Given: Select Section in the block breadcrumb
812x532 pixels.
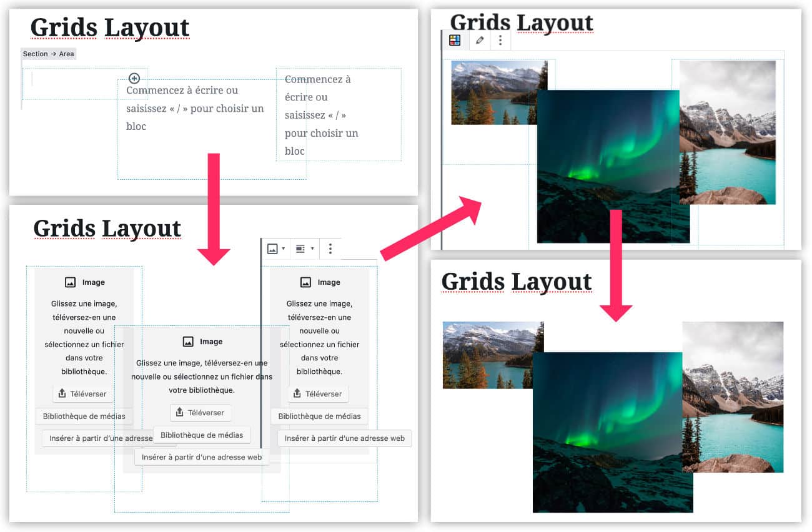Looking at the screenshot, I should click(34, 54).
